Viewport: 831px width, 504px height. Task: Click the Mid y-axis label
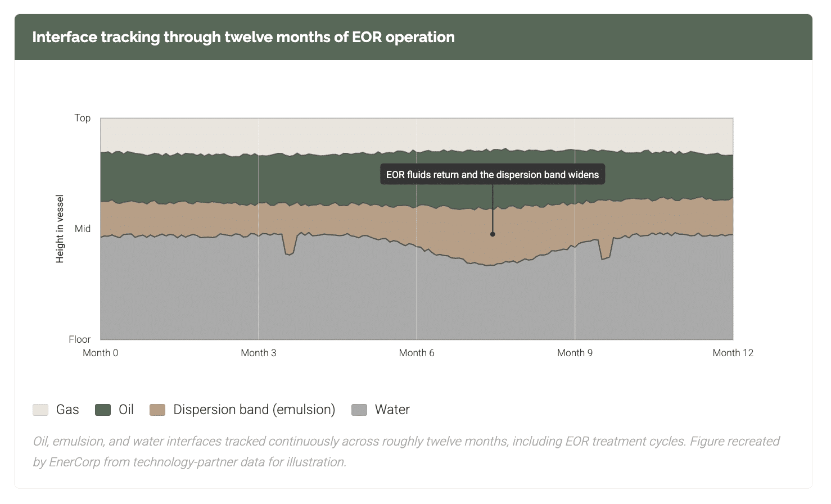(83, 229)
